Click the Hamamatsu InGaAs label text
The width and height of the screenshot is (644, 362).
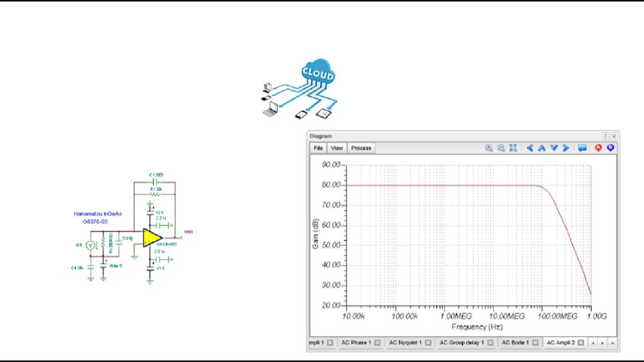(x=98, y=214)
